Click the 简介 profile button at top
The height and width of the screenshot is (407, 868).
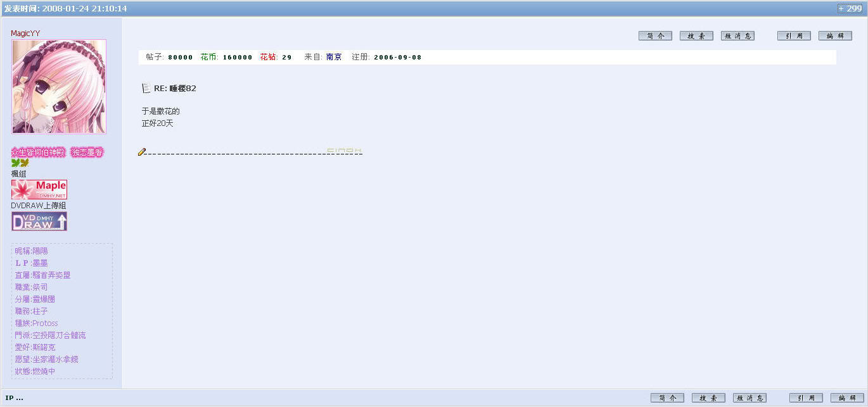[x=655, y=36]
